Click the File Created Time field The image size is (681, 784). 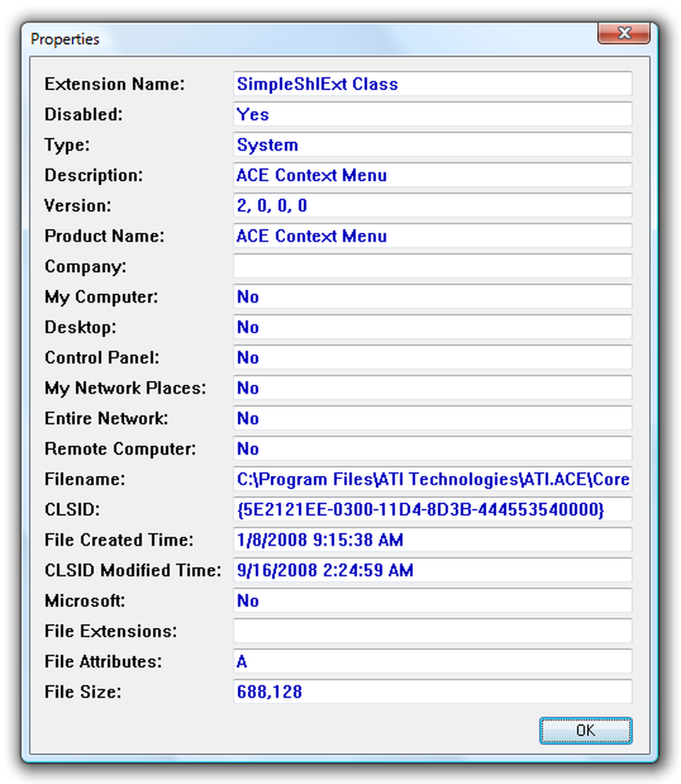point(433,540)
